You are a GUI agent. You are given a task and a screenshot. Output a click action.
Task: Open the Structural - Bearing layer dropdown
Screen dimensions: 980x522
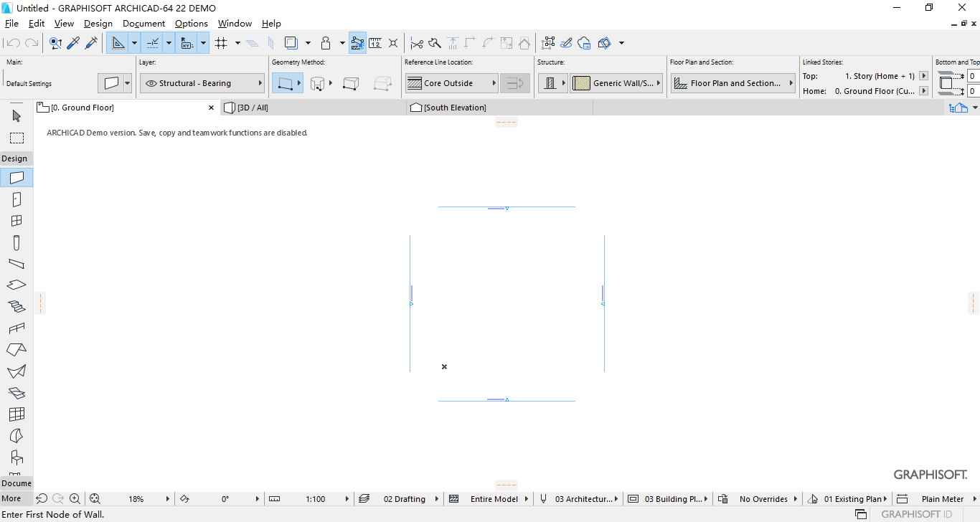point(202,83)
